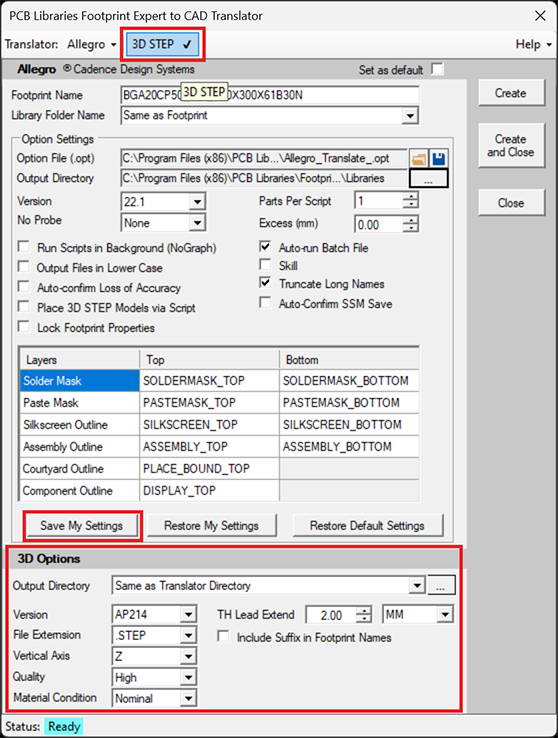This screenshot has width=558, height=738.
Task: Click the Create and Close button
Action: tap(511, 146)
